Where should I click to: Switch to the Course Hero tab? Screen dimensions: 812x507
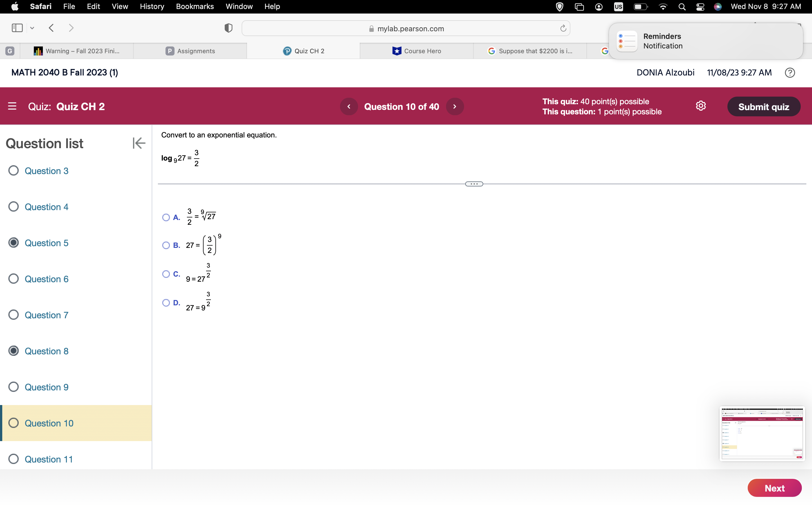416,51
